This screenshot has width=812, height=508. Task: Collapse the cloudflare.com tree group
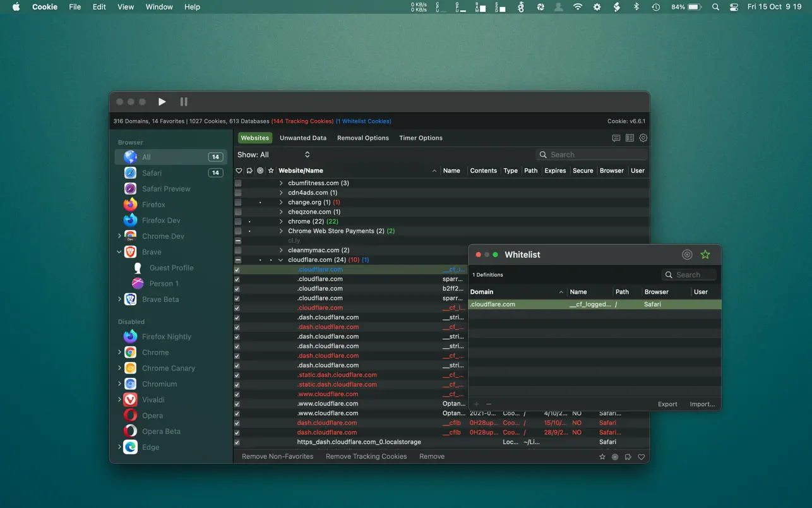point(281,260)
